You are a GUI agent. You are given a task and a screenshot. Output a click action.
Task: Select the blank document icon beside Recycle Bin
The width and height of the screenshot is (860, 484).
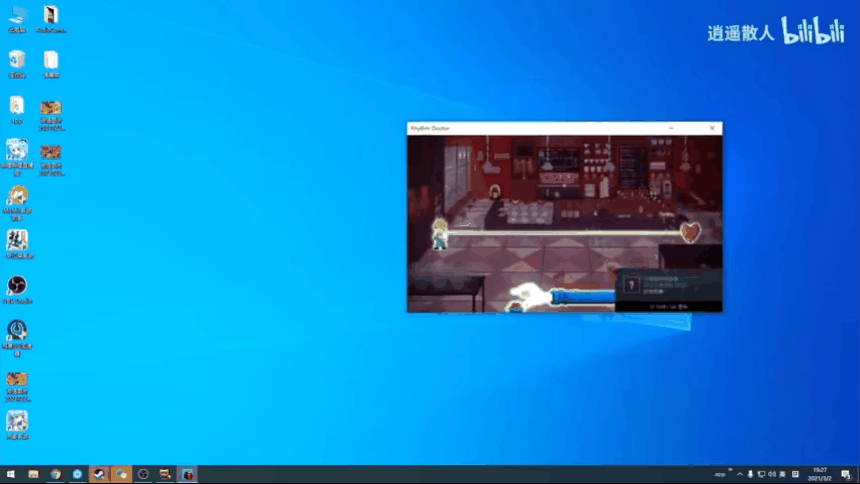51,64
